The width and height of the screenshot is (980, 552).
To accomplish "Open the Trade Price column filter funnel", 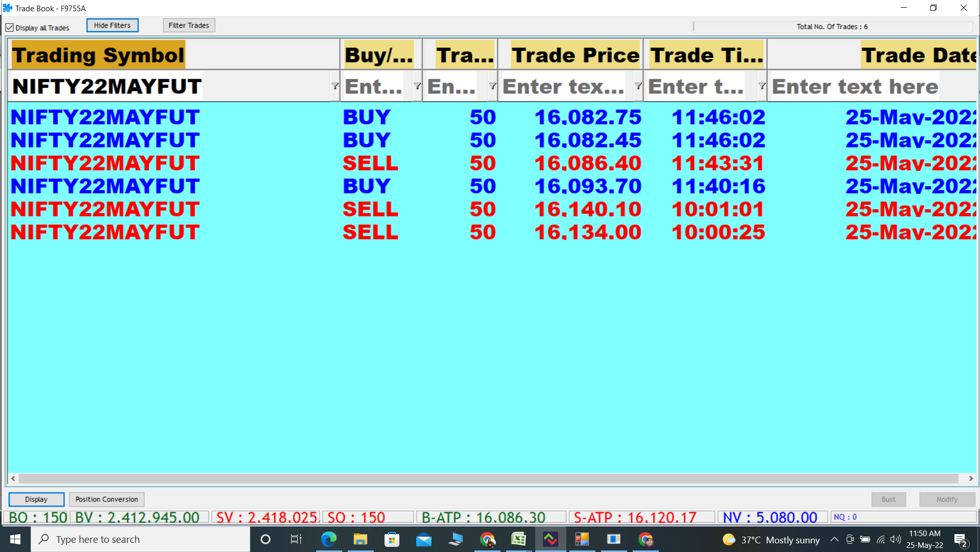I will (638, 86).
